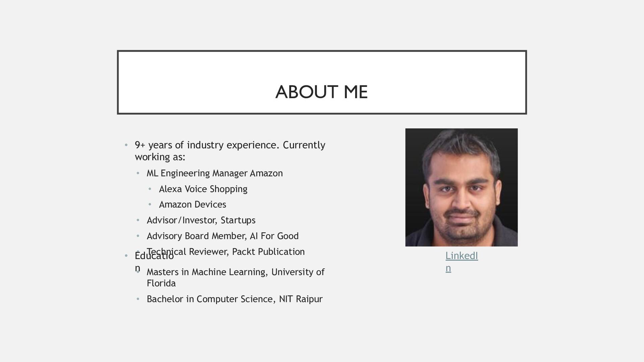Select 'Advisor/Investor, Startups' line
Image resolution: width=644 pixels, height=362 pixels.
point(201,220)
